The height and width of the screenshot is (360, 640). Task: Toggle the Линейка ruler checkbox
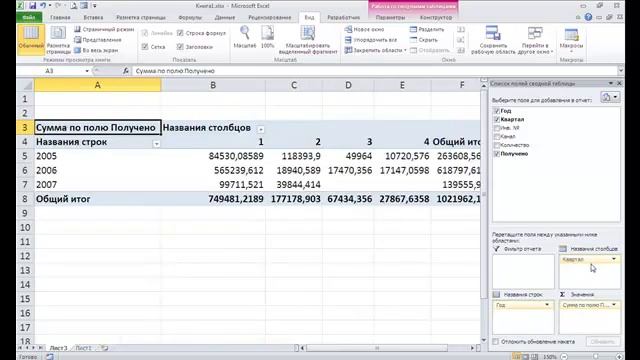(145, 33)
